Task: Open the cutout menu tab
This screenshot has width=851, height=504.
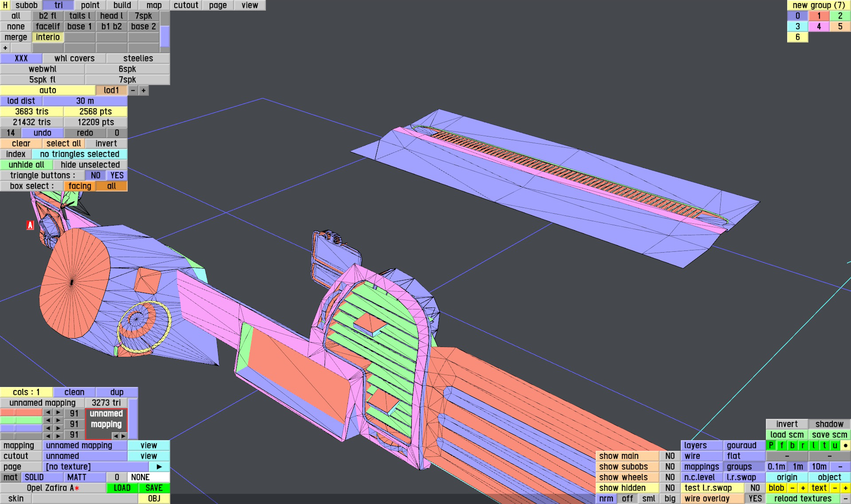Action: click(x=186, y=5)
